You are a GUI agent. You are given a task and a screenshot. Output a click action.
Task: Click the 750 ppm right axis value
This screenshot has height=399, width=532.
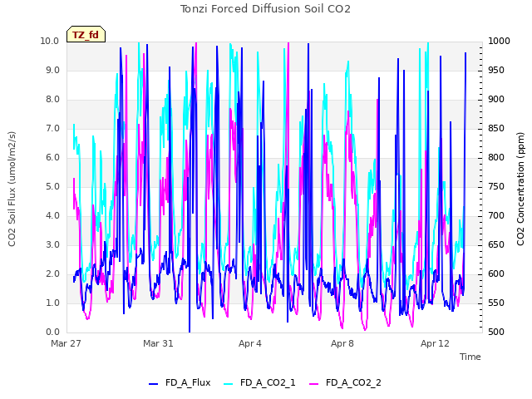pos(496,186)
